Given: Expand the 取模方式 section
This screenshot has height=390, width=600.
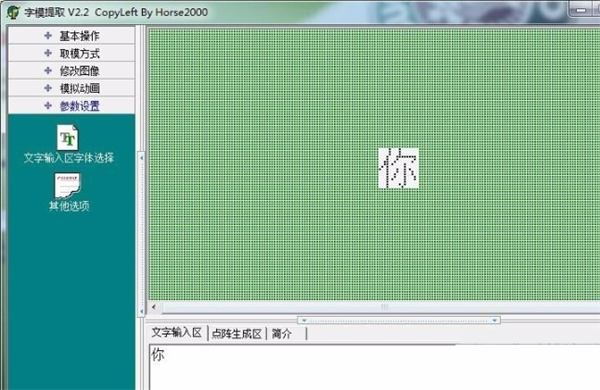Looking at the screenshot, I should coord(72,53).
